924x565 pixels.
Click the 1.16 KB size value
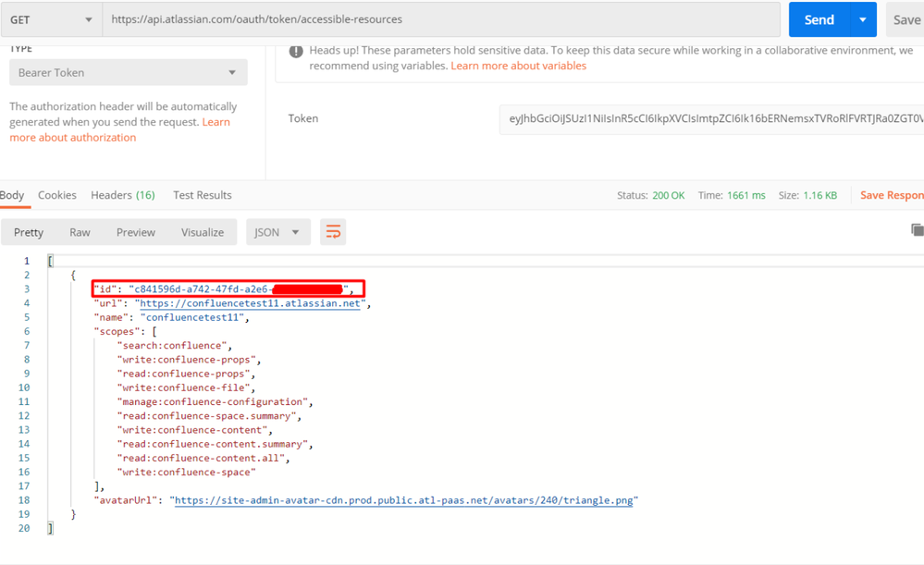click(x=819, y=195)
